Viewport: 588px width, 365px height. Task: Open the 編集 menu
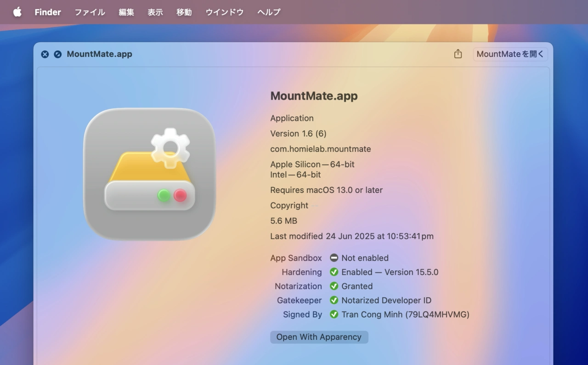[126, 12]
